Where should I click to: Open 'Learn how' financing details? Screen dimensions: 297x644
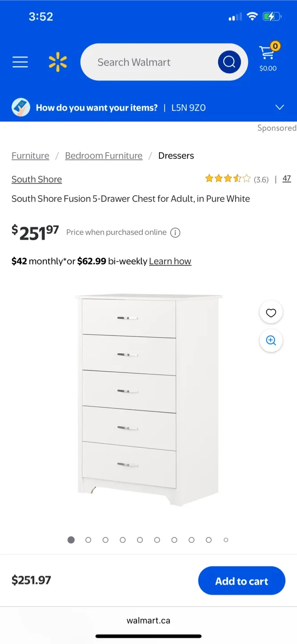pyautogui.click(x=170, y=261)
